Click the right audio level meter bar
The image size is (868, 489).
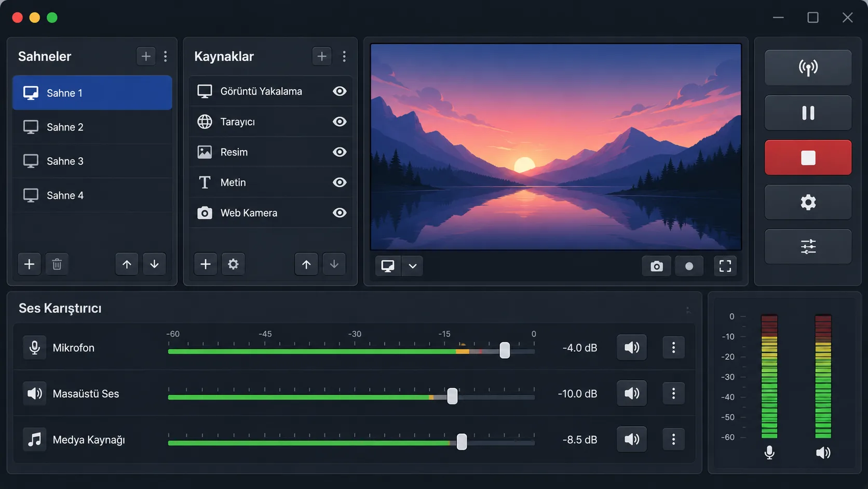tap(823, 376)
